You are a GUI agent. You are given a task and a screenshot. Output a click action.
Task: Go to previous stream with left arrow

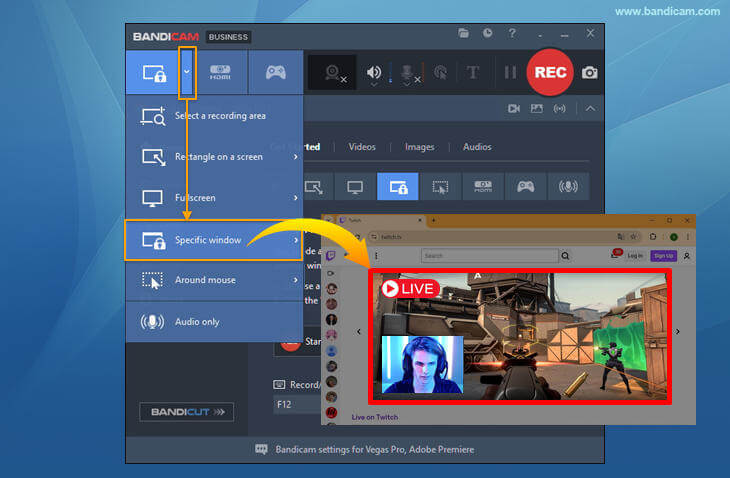click(x=358, y=332)
